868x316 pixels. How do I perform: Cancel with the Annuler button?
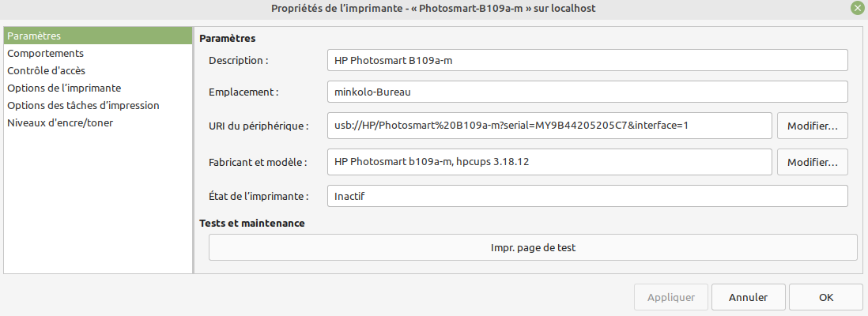[x=748, y=298]
